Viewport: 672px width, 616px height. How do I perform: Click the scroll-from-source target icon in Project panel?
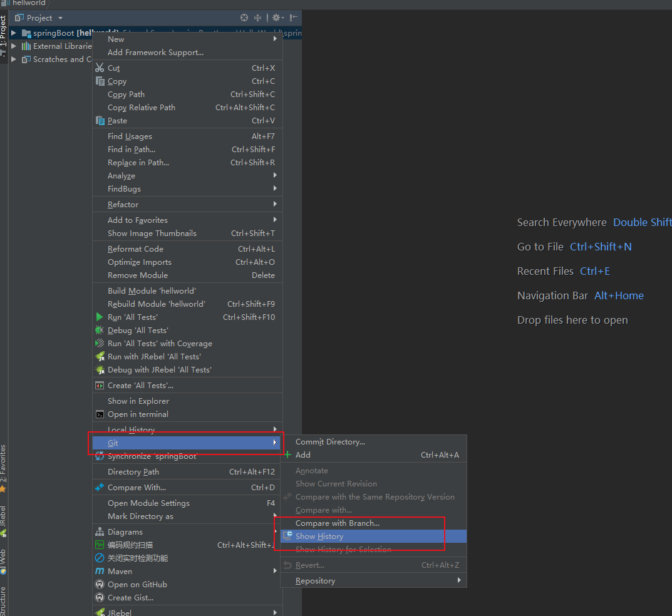point(244,18)
